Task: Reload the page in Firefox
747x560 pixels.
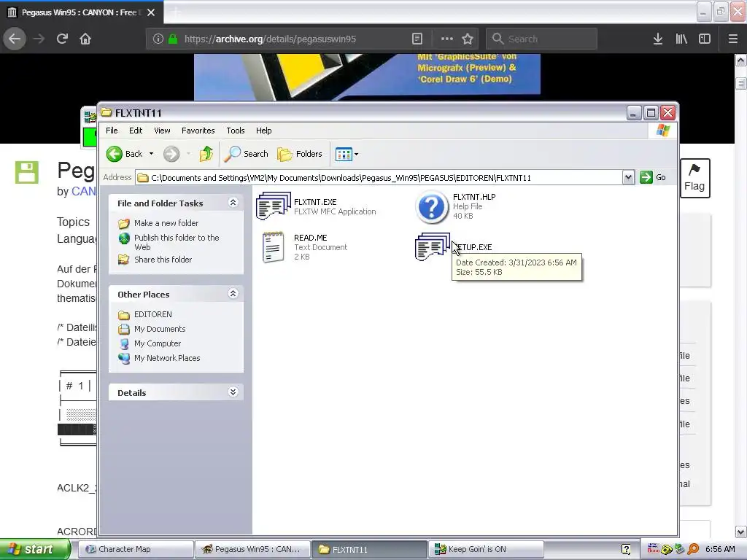Action: pos(62,39)
